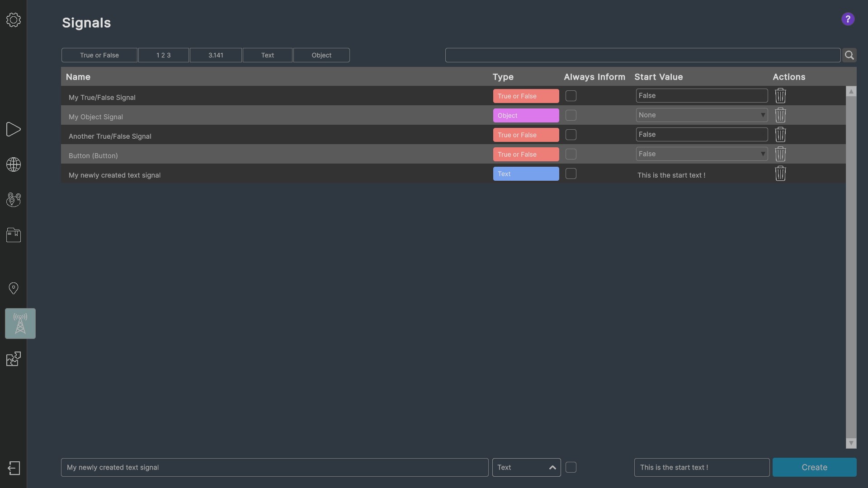Viewport: 868px width, 488px height.
Task: Click the signal search input field
Action: (x=643, y=55)
